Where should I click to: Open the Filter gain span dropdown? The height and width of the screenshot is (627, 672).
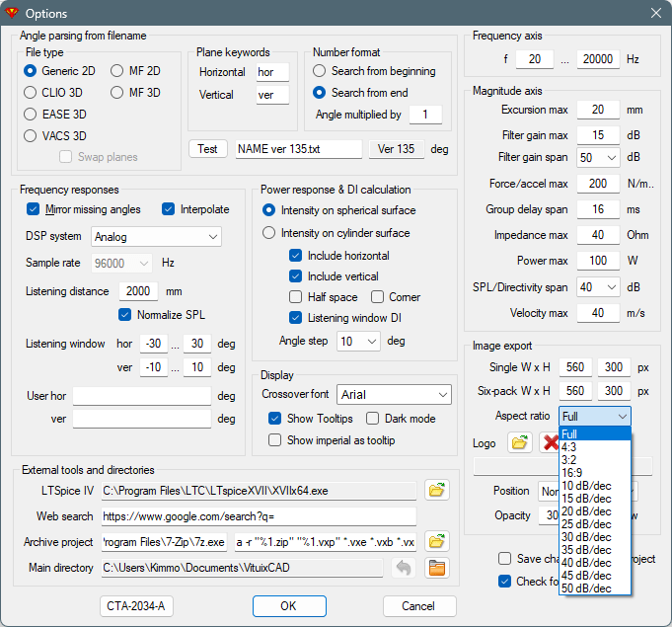[598, 157]
